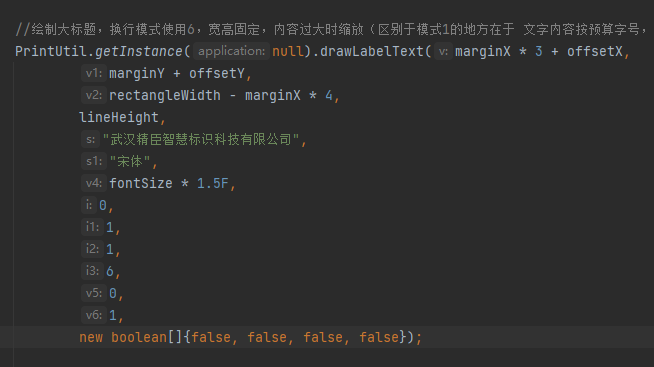This screenshot has width=654, height=367.
Task: Click the last false in the array
Action: point(379,337)
